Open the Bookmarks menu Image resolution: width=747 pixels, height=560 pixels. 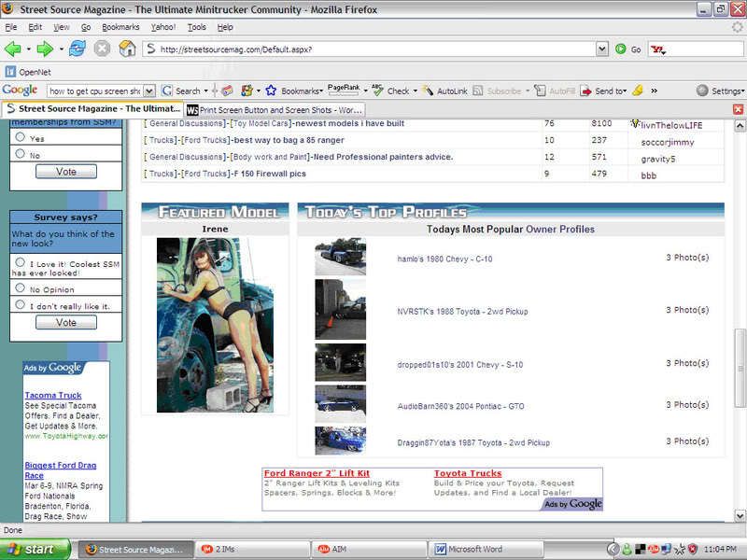tap(120, 27)
